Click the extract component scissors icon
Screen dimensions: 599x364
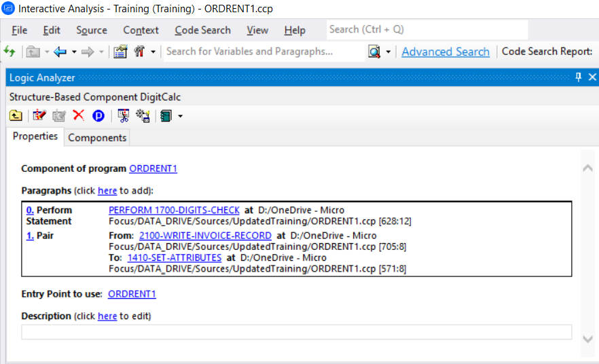pyautogui.click(x=124, y=115)
